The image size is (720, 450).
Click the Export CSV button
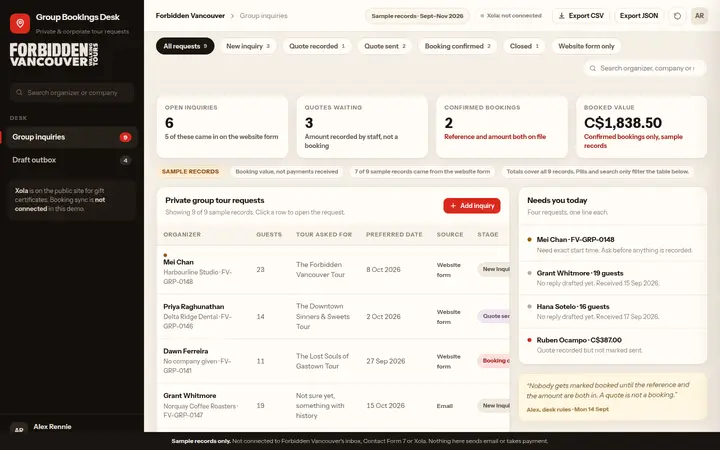tap(581, 16)
